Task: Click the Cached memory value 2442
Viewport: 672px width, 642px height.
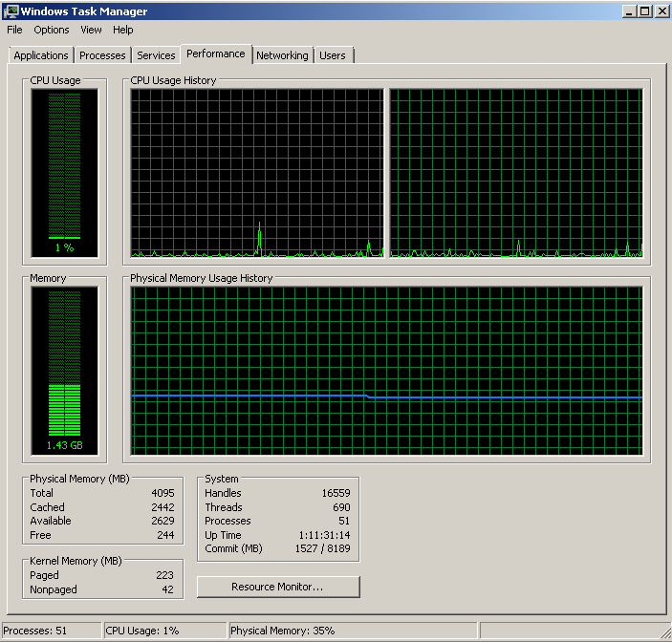Action: [163, 507]
